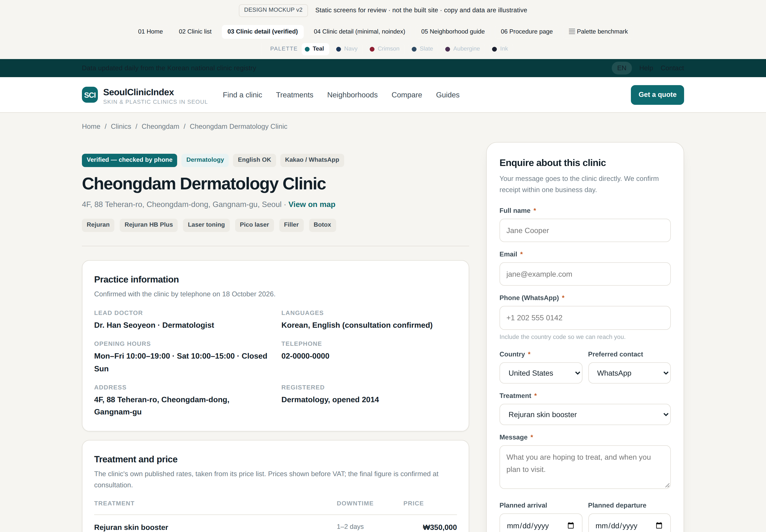Click the Home breadcrumb link
The width and height of the screenshot is (766, 532).
click(91, 126)
